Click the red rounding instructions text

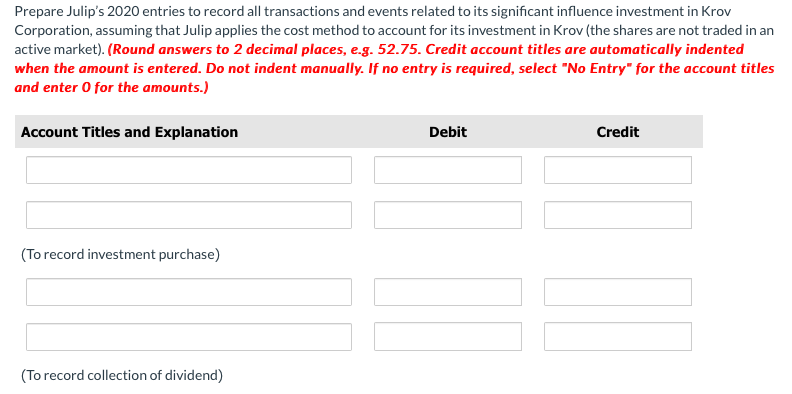click(394, 68)
